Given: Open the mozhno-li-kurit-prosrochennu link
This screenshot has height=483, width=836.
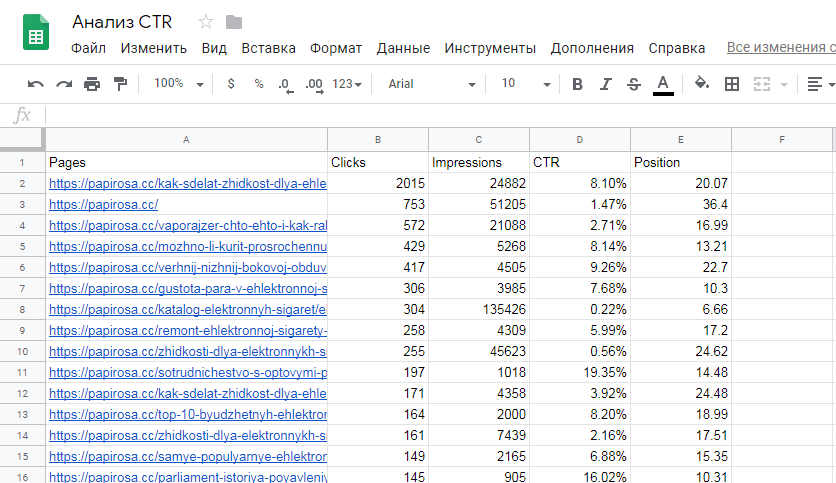Looking at the screenshot, I should pyautogui.click(x=188, y=246).
